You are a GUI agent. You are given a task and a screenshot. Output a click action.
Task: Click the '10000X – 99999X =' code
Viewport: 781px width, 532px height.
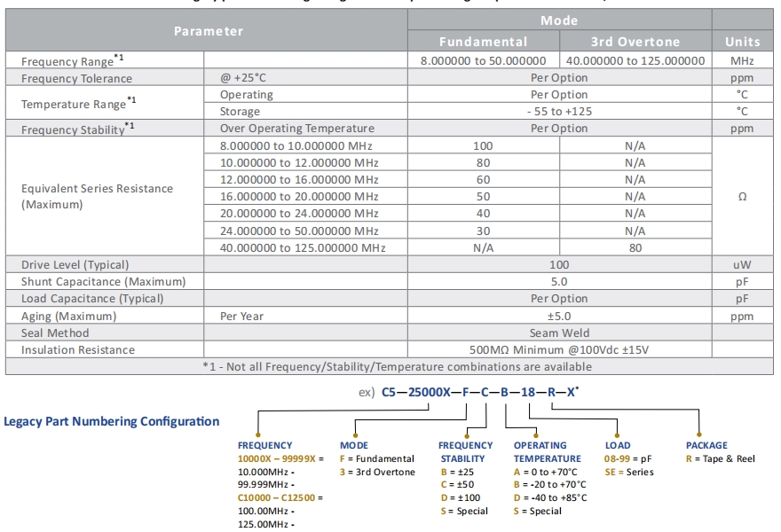tap(280, 458)
